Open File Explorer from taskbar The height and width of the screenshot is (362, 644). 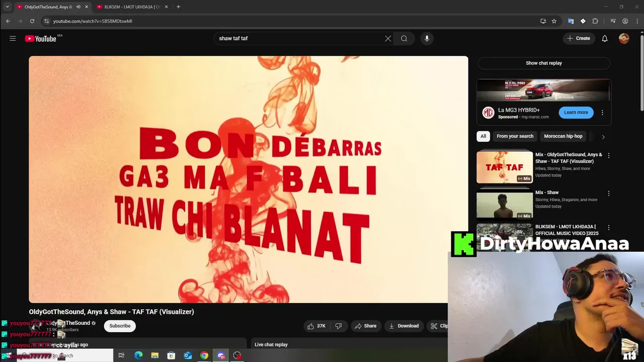coord(155,355)
